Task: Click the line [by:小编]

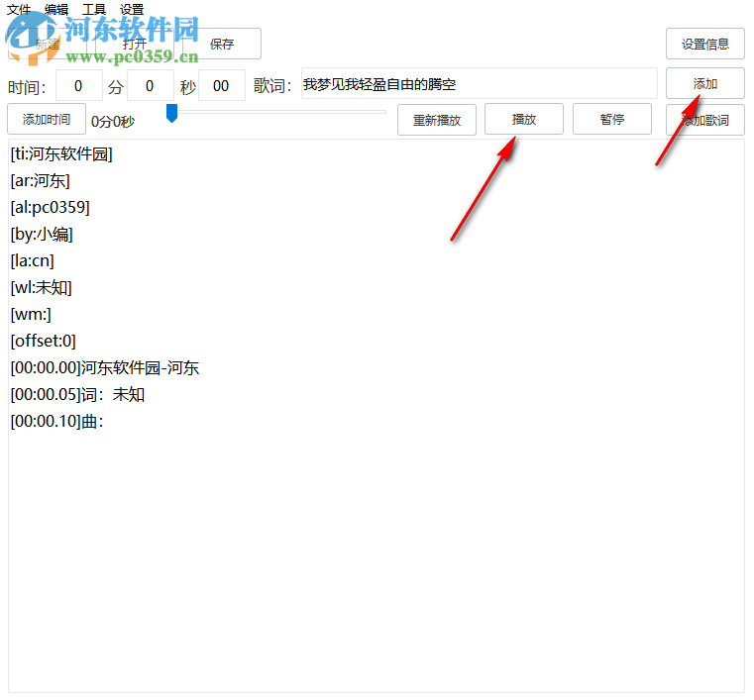Action: (42, 235)
